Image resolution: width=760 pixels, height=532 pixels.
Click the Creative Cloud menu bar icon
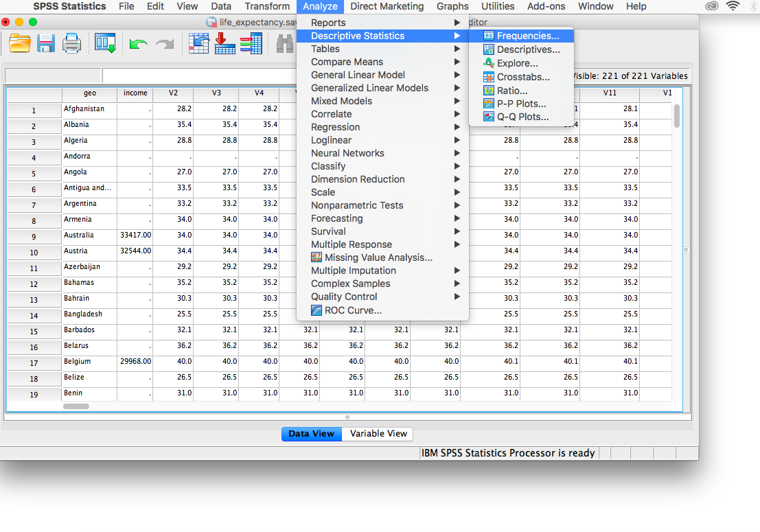(711, 6)
